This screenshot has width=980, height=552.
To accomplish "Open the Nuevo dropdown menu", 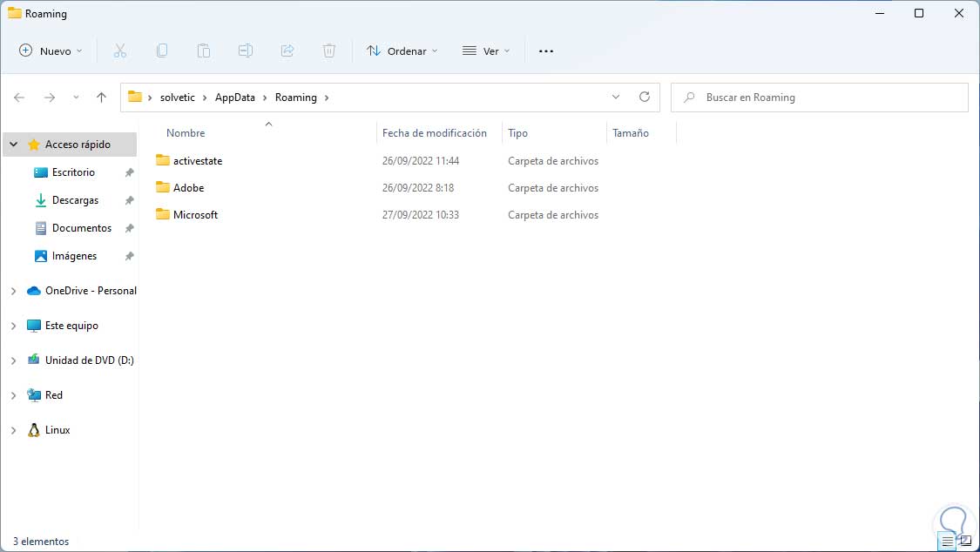I will point(51,51).
